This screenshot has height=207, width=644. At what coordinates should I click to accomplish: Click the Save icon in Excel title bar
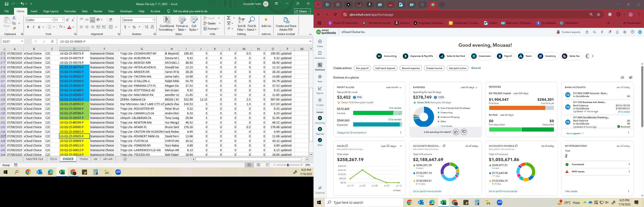click(x=6, y=4)
